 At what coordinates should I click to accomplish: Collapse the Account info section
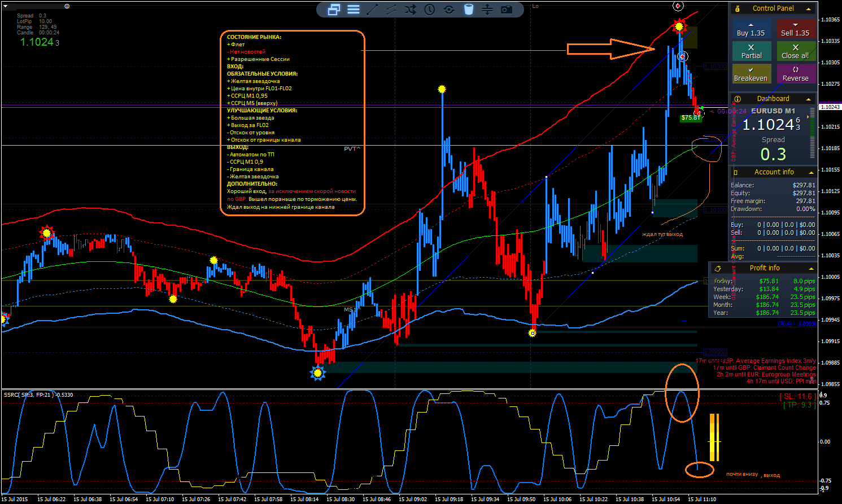point(811,172)
